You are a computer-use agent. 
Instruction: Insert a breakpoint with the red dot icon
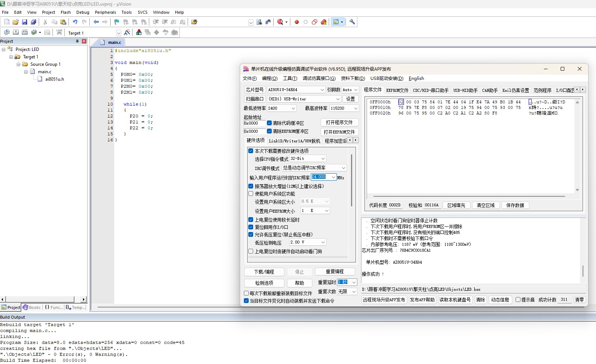tap(297, 22)
